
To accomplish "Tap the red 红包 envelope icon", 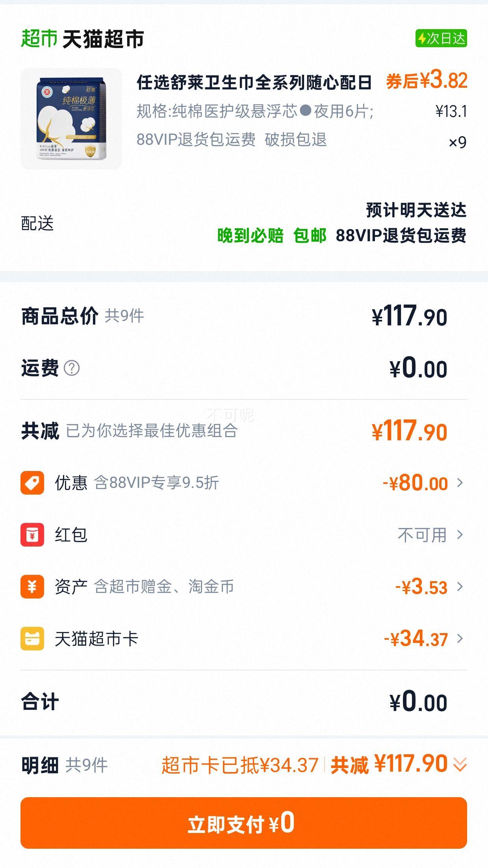I will [32, 535].
